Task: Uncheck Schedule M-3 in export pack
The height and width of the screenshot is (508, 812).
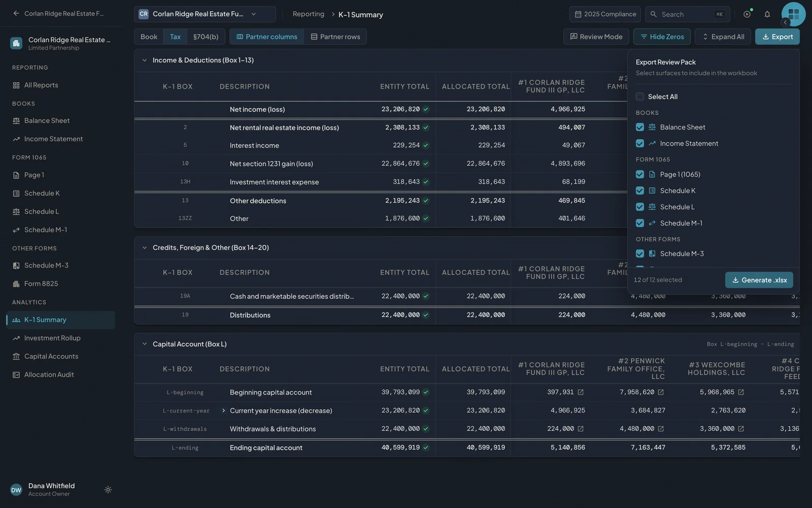Action: 640,253
